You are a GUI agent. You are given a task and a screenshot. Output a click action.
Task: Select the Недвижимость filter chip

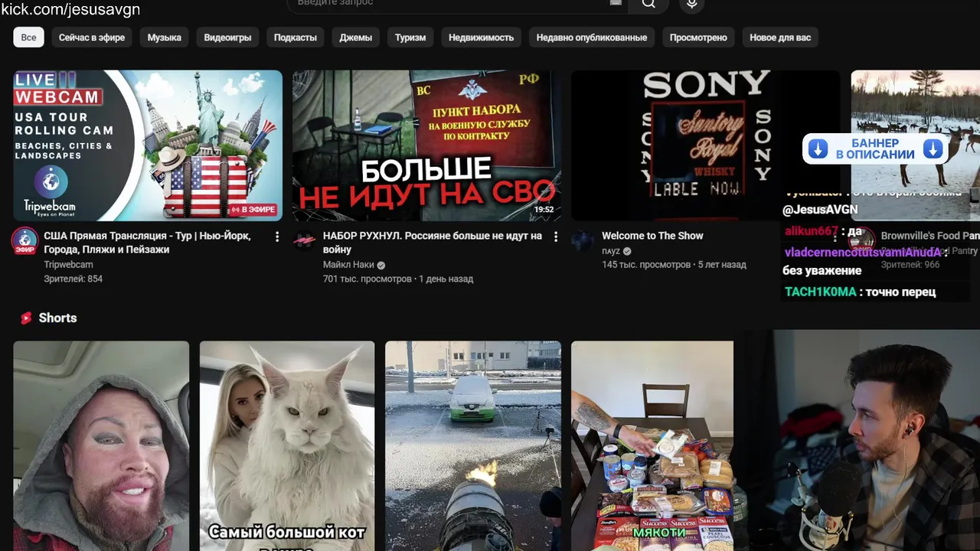pyautogui.click(x=481, y=37)
